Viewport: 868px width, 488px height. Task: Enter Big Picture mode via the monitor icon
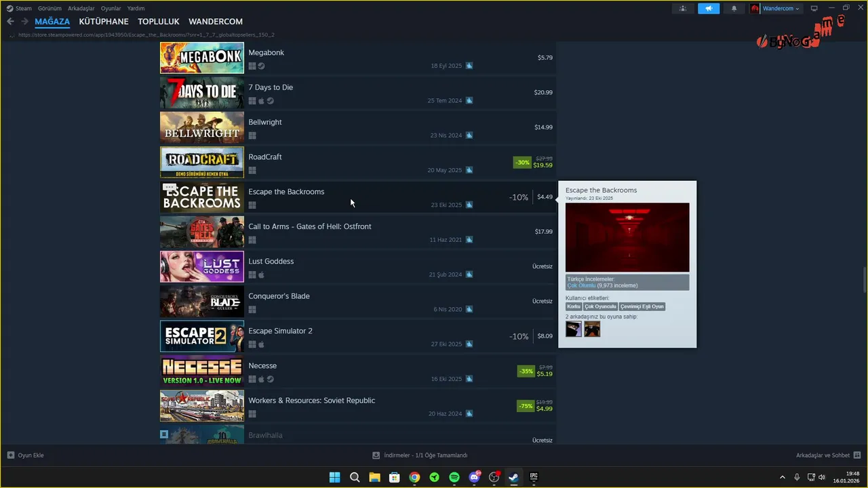tap(814, 8)
